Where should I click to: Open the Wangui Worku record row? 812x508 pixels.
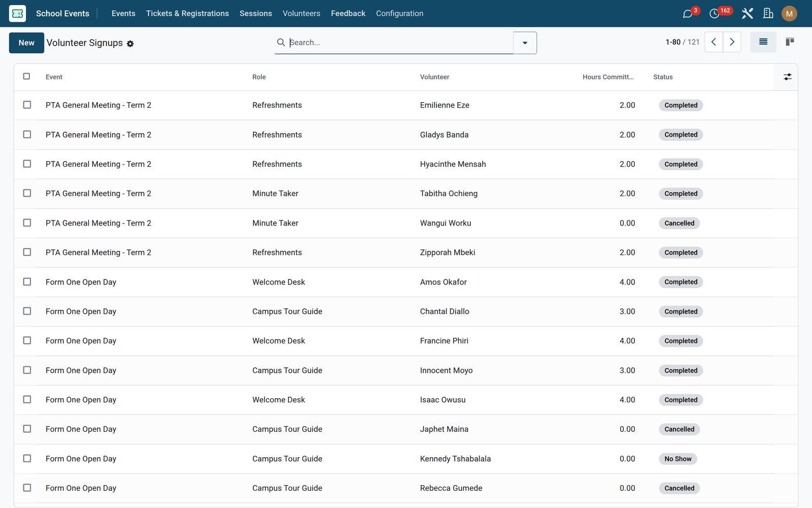tap(405, 223)
